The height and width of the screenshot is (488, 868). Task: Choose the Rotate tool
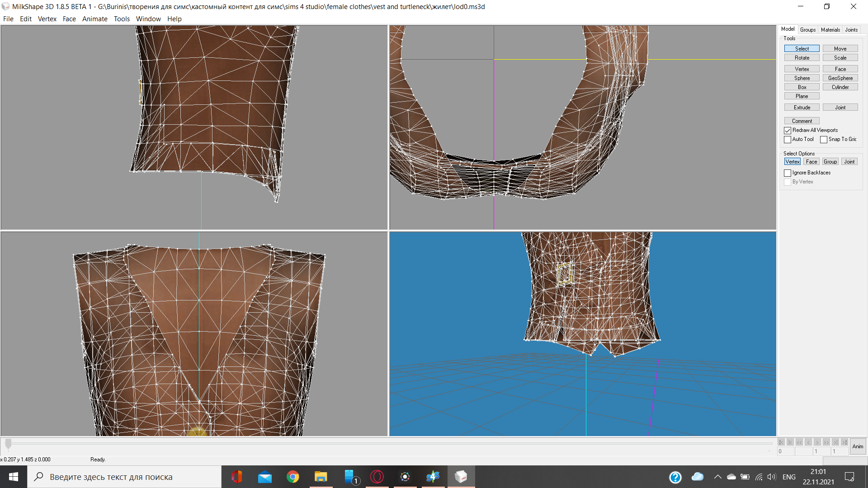coord(802,58)
